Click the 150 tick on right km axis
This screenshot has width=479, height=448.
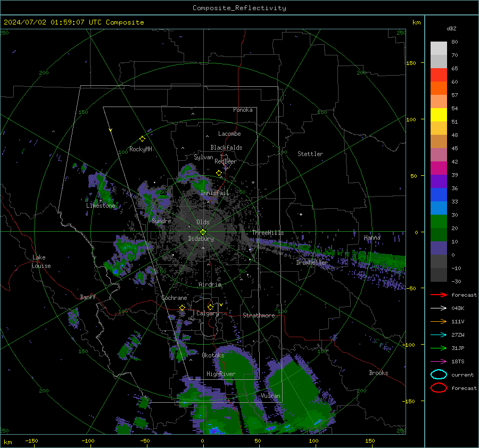tap(411, 63)
